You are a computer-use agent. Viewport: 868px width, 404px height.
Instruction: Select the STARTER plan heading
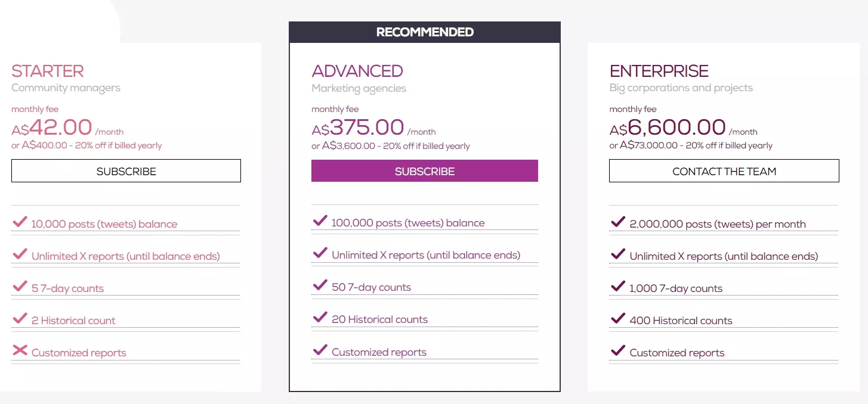pos(48,71)
